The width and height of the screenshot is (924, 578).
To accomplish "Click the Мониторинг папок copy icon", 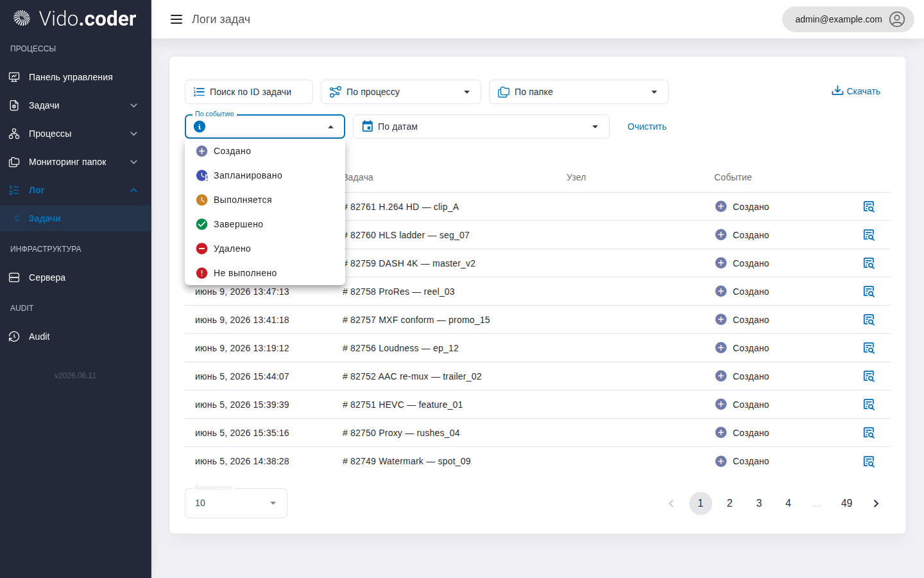I will (x=14, y=162).
